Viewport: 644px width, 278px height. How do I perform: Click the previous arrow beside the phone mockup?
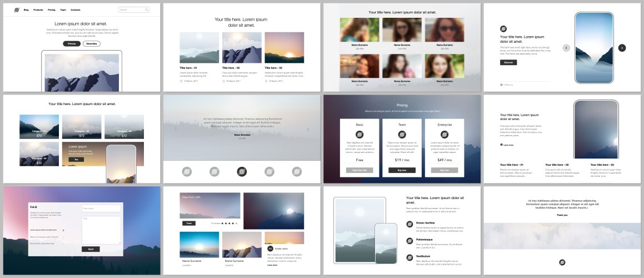(x=566, y=48)
